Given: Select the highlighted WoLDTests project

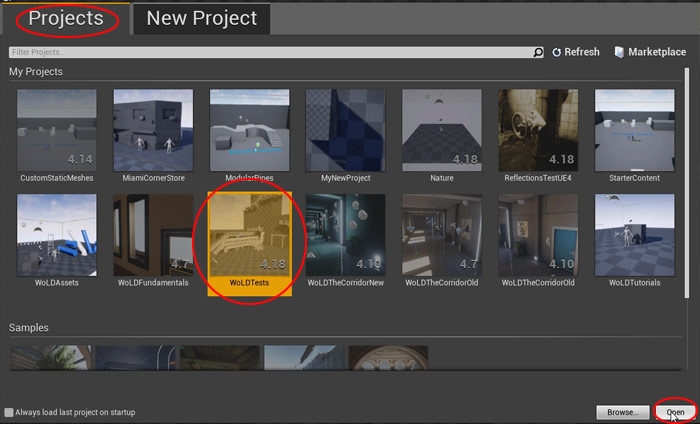Looking at the screenshot, I should click(x=249, y=234).
